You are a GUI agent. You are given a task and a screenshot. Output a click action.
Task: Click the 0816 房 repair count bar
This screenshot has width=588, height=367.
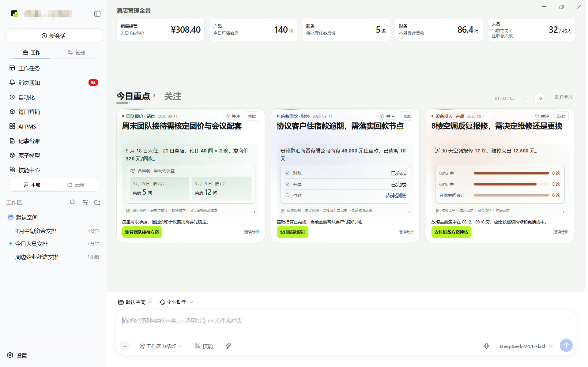coord(511,184)
